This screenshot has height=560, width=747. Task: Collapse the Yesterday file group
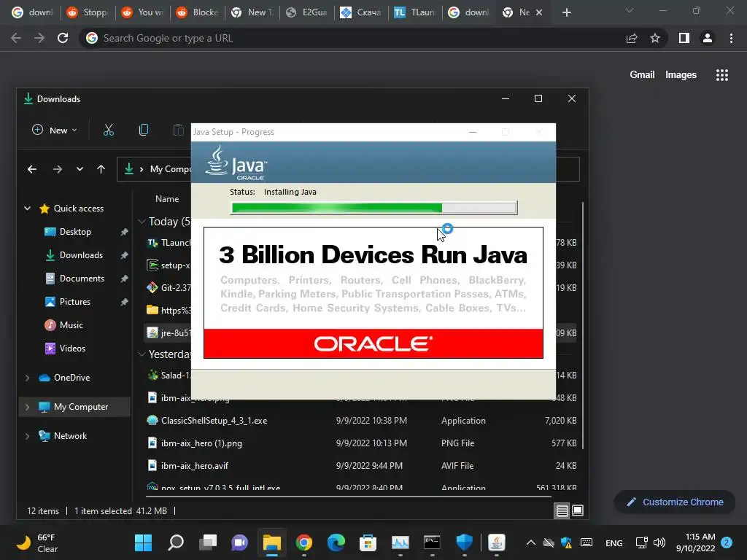click(x=142, y=354)
